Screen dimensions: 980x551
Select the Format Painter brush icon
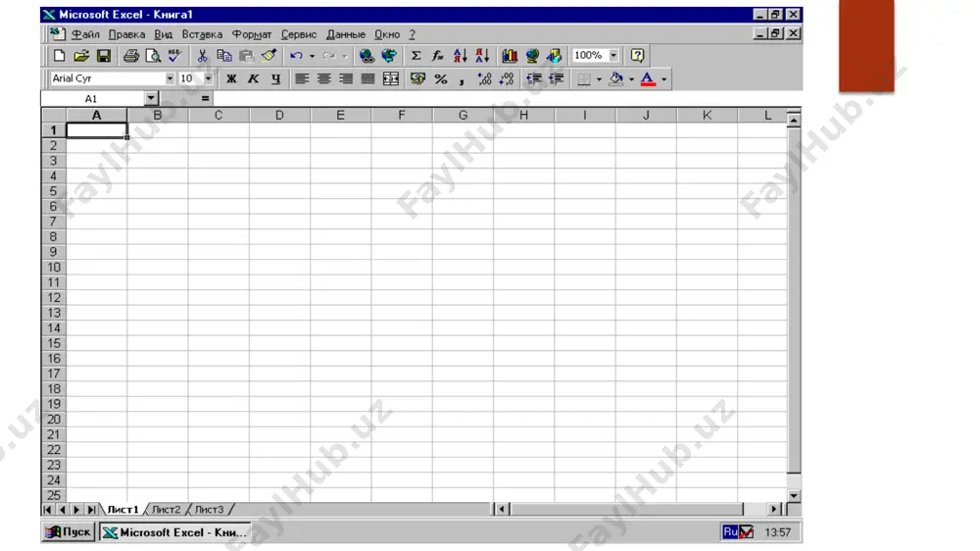click(x=269, y=56)
